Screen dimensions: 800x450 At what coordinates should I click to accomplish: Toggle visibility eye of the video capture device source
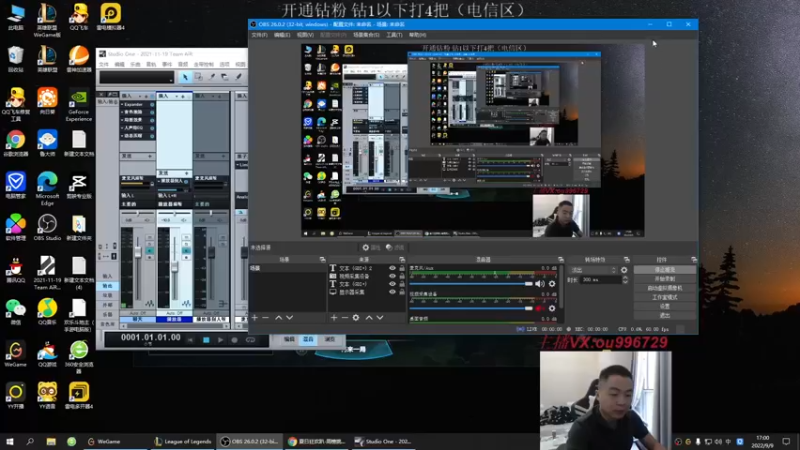[x=392, y=276]
